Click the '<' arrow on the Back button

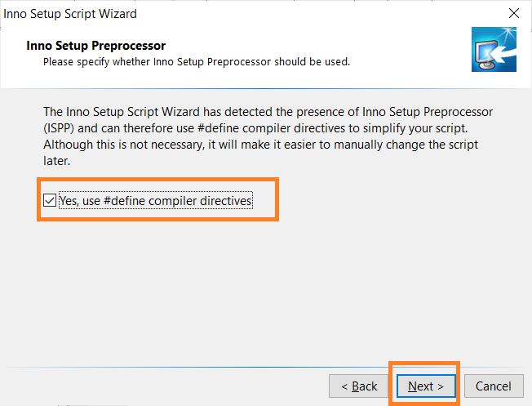pyautogui.click(x=344, y=386)
